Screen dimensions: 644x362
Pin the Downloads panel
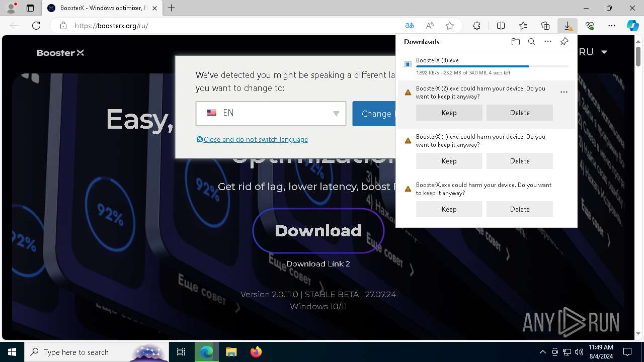pyautogui.click(x=564, y=42)
